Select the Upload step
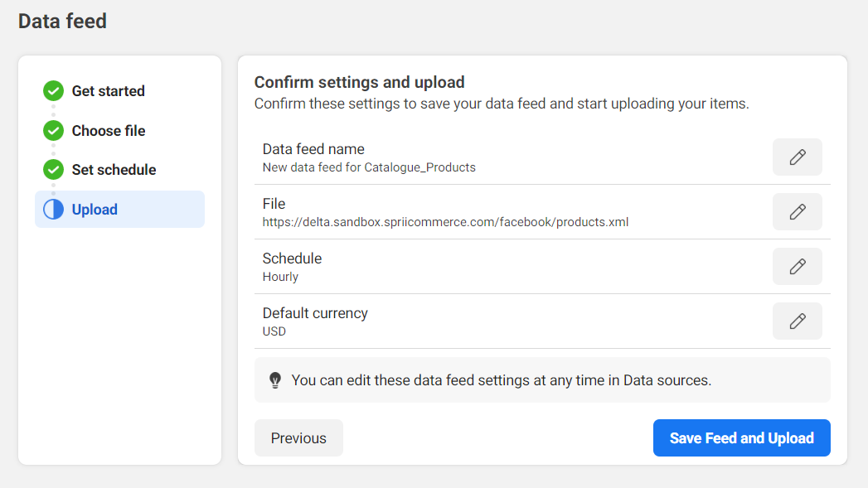The width and height of the screenshot is (868, 488). coord(95,210)
